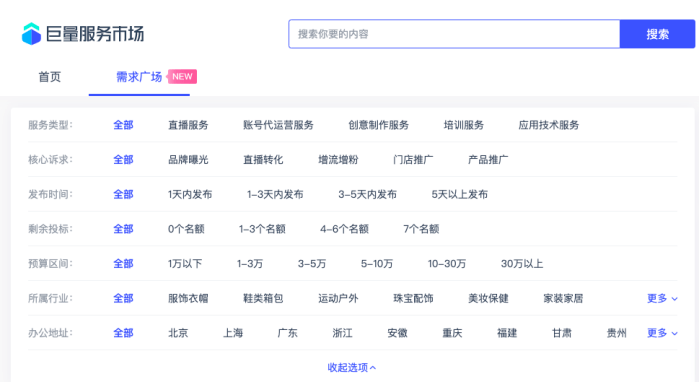Choose 直播转化 core need

click(x=263, y=160)
